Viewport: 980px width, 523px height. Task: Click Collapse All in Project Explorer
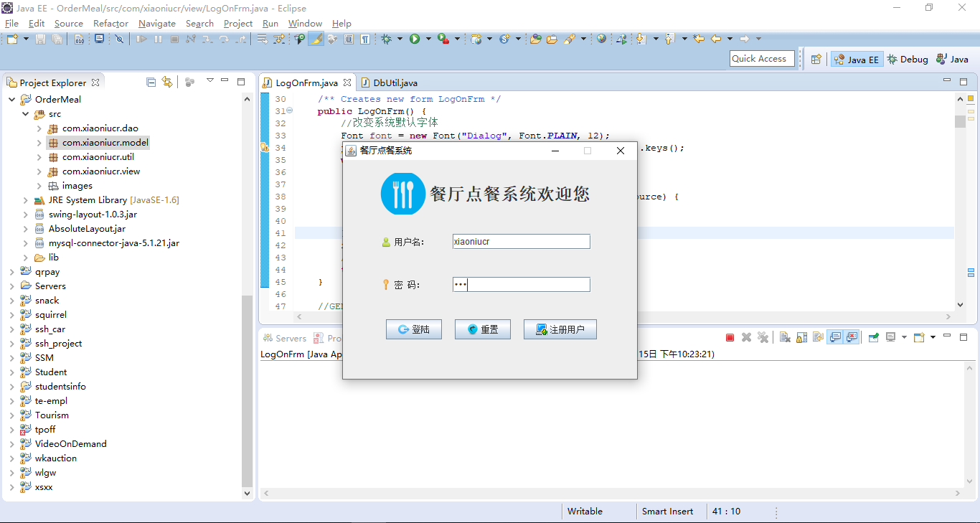151,82
